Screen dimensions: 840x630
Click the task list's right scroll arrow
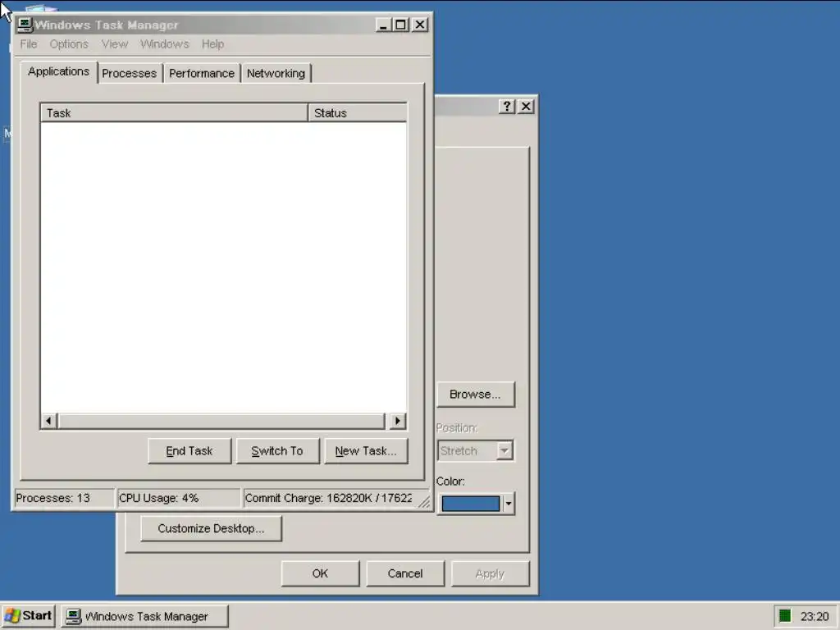point(397,421)
